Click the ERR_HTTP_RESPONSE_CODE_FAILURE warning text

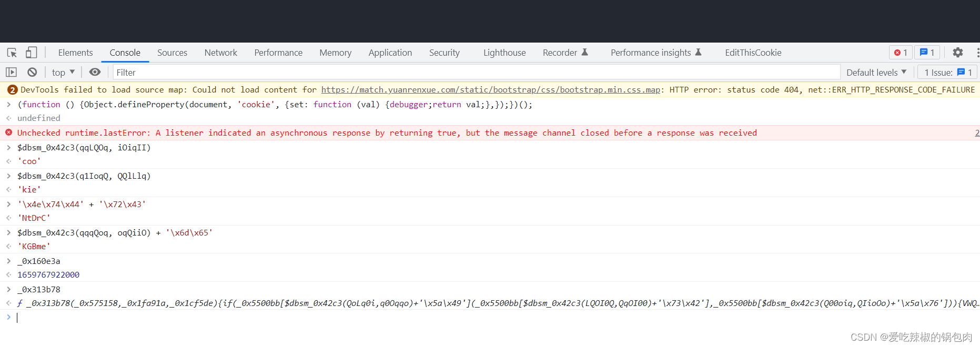click(892, 90)
